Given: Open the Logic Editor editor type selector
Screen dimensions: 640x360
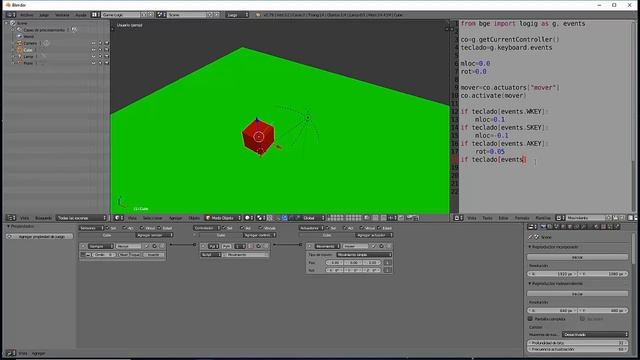Looking at the screenshot, I should tap(10, 353).
